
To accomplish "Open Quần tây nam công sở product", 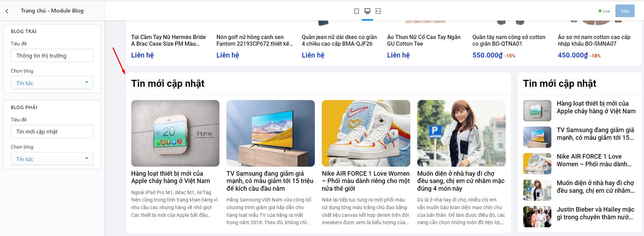I will coord(509,40).
